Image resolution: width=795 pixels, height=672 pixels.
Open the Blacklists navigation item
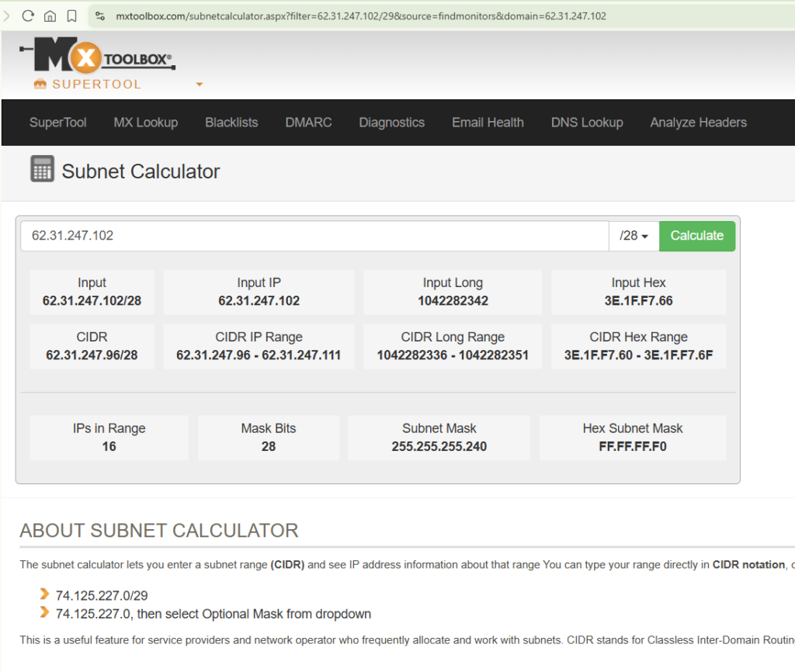coord(231,123)
